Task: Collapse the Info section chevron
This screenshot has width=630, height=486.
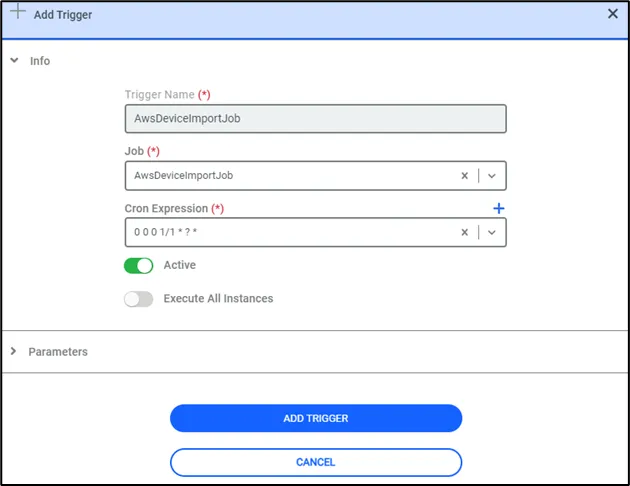Action: [x=14, y=60]
